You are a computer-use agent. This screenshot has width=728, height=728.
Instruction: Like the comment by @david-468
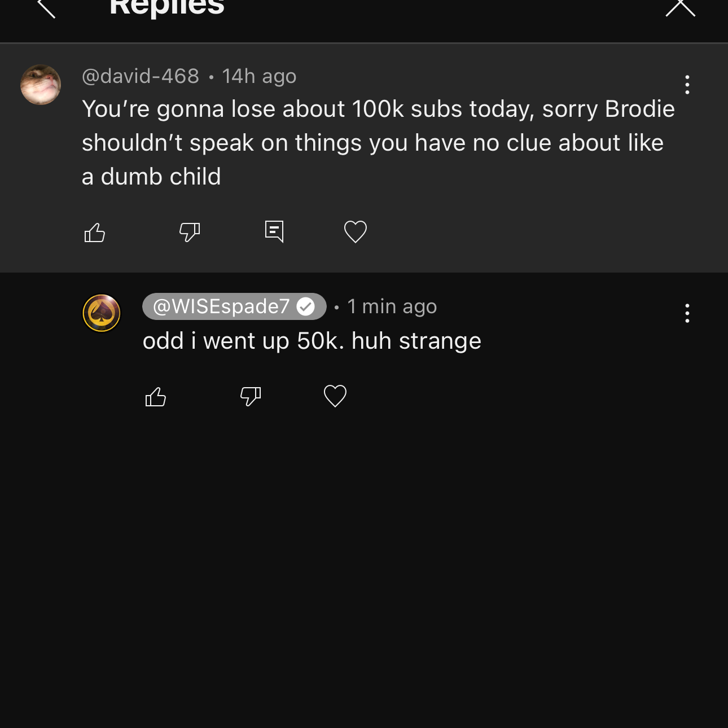coord(95,232)
